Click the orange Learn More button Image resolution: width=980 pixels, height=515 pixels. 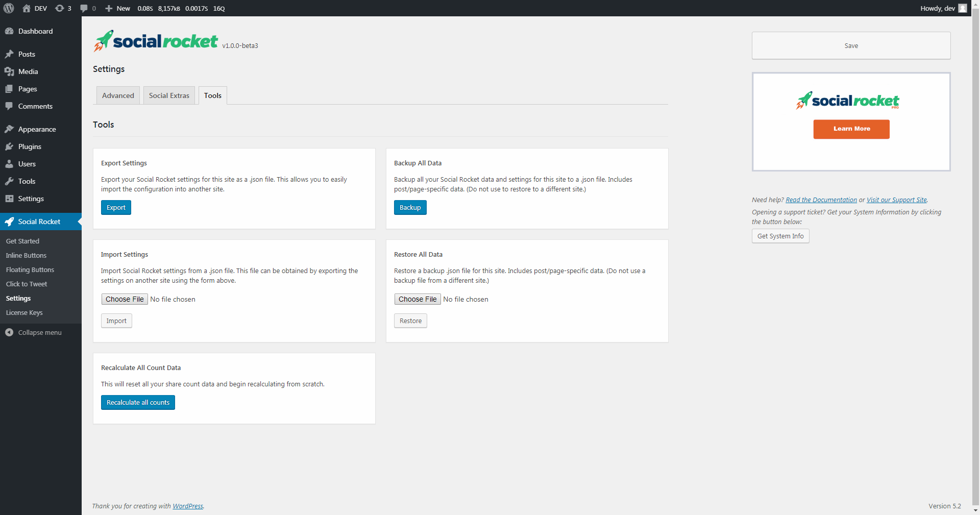tap(851, 129)
